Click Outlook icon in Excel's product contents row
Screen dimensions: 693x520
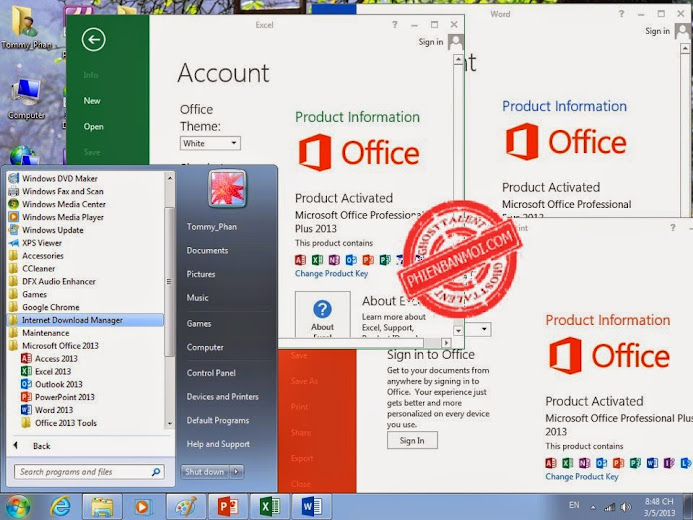[x=351, y=260]
